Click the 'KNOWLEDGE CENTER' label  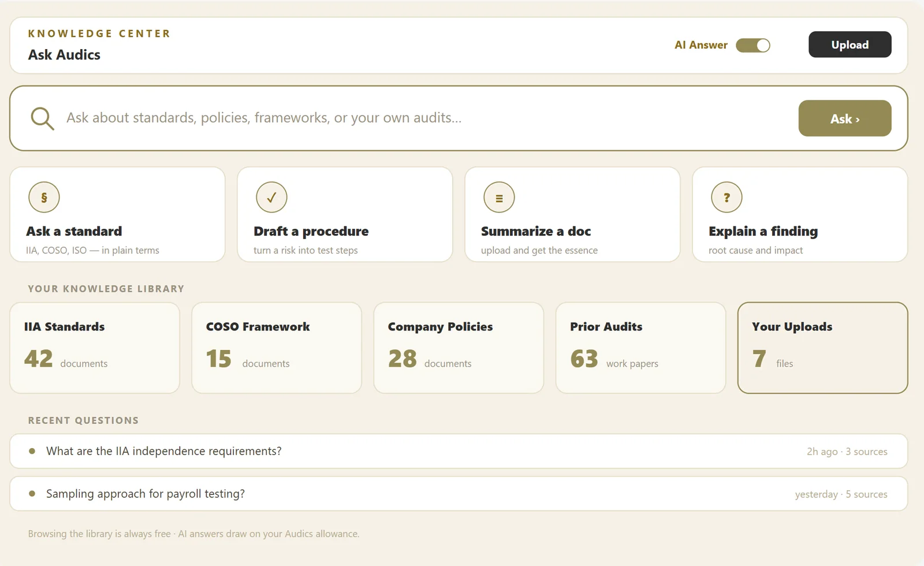coord(99,33)
